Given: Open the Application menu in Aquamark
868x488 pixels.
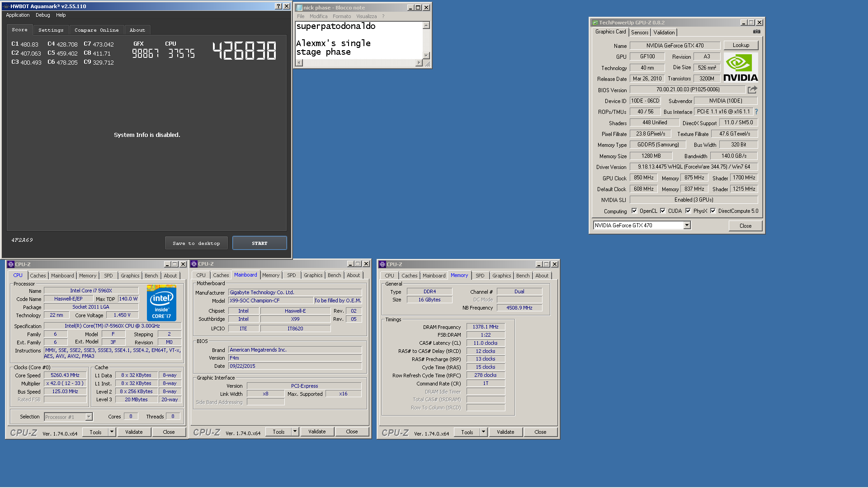Looking at the screenshot, I should click(x=18, y=15).
